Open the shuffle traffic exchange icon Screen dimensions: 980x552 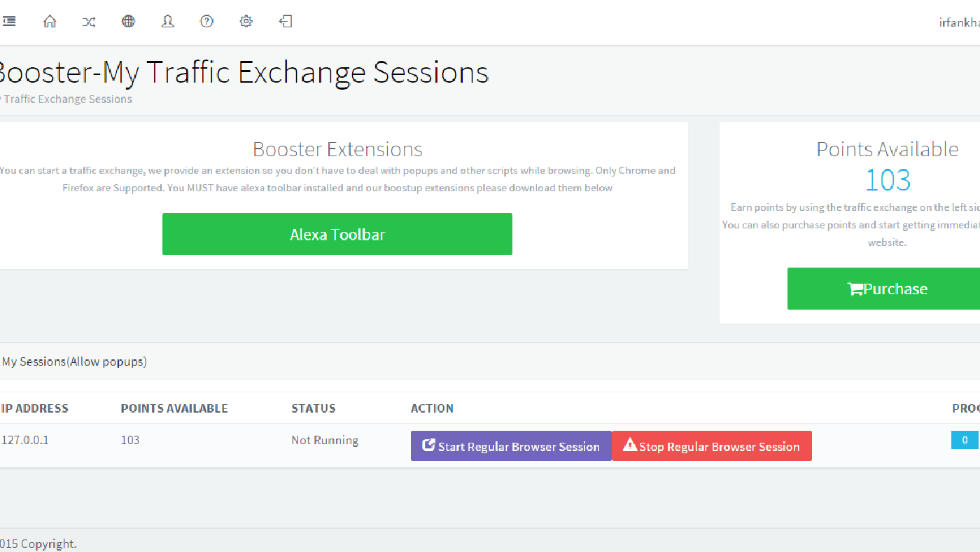point(89,22)
